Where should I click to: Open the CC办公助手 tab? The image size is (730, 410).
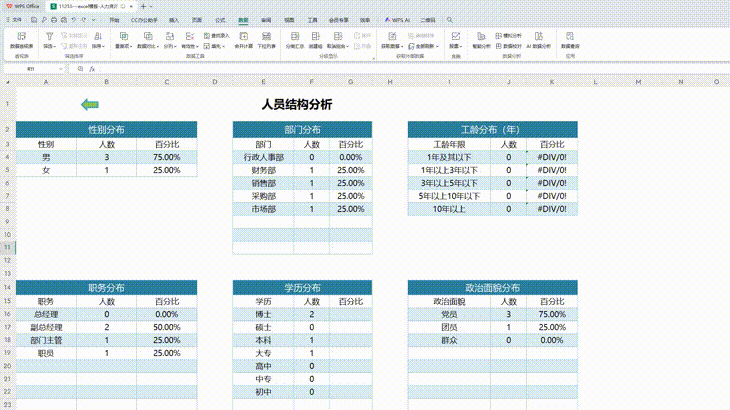[144, 20]
